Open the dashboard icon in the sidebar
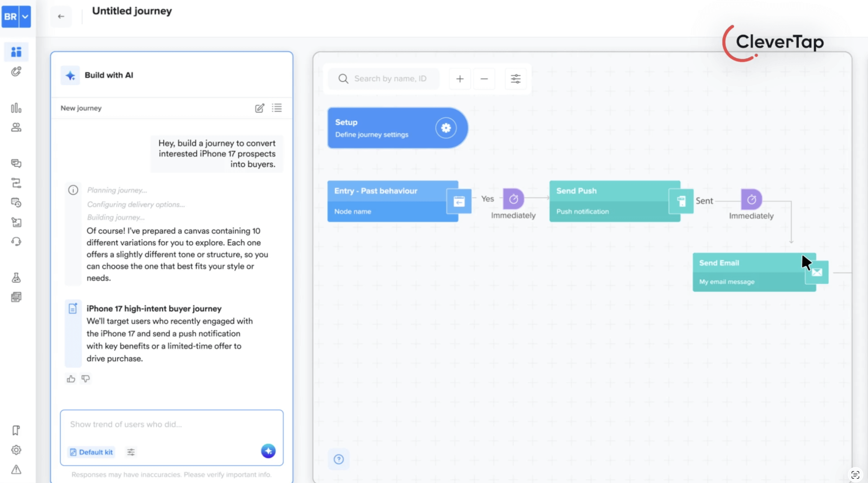868x483 pixels. coord(16,52)
